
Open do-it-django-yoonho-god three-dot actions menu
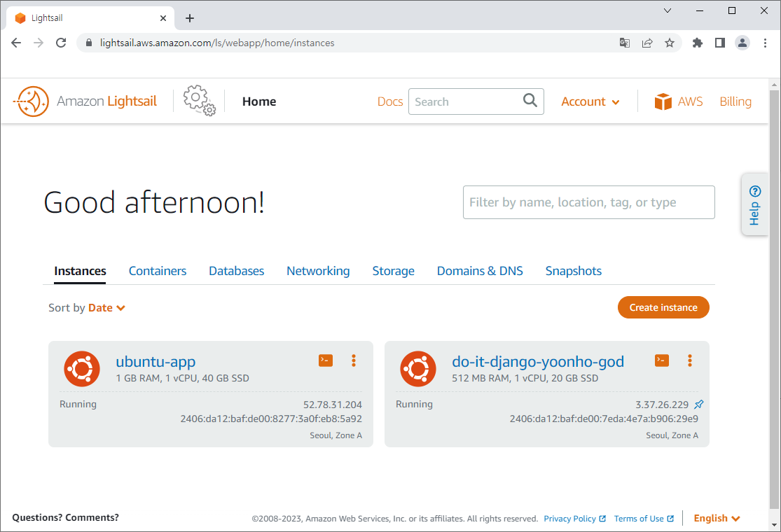(x=690, y=360)
